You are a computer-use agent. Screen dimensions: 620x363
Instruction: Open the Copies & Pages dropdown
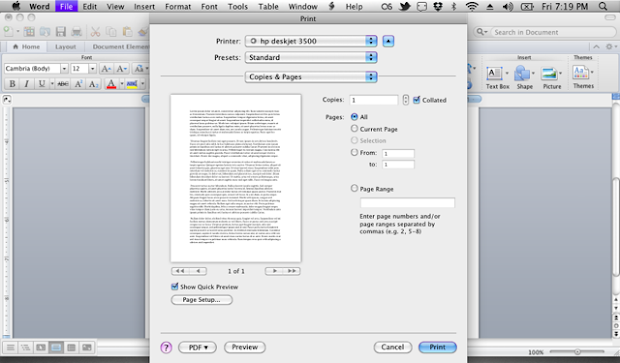(x=311, y=77)
